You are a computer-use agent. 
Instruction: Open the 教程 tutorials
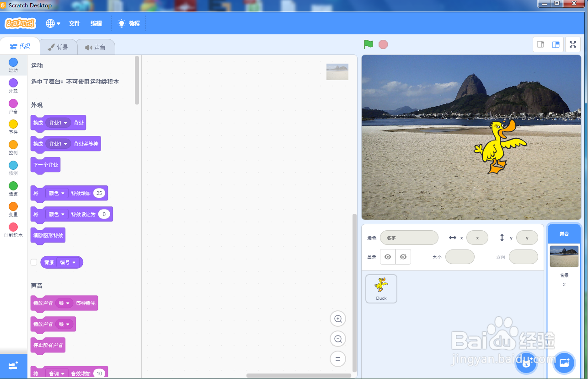point(129,23)
